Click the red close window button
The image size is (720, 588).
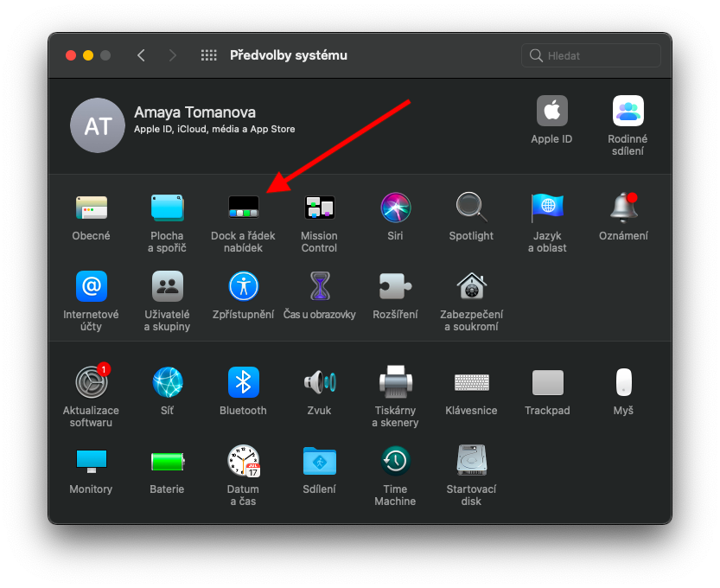click(x=71, y=55)
